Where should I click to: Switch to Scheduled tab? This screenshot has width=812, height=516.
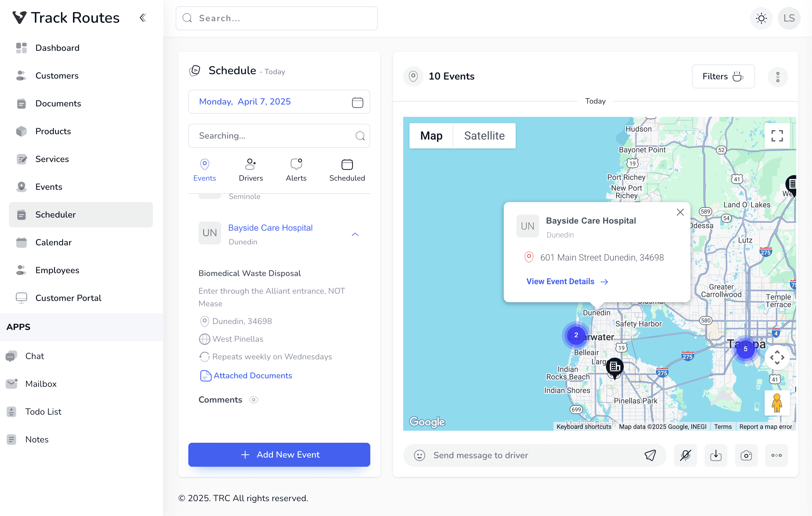point(347,170)
